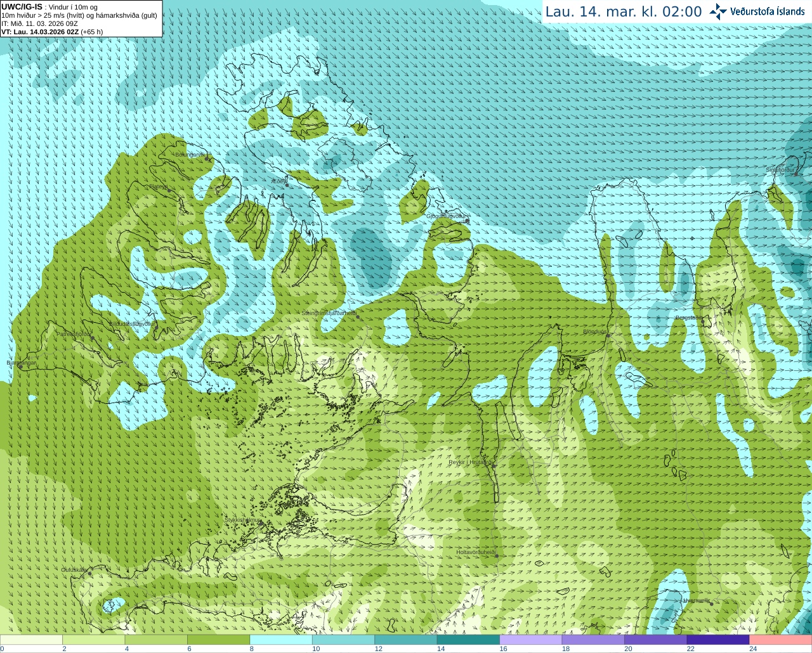Screen dimensions: 812x653
Task: Click the Siglufjörður station label
Action: [x=780, y=170]
